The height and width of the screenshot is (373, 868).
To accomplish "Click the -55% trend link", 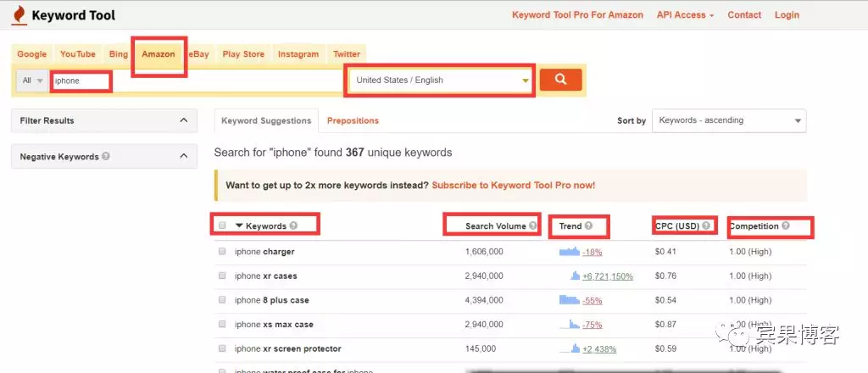I will click(x=592, y=300).
